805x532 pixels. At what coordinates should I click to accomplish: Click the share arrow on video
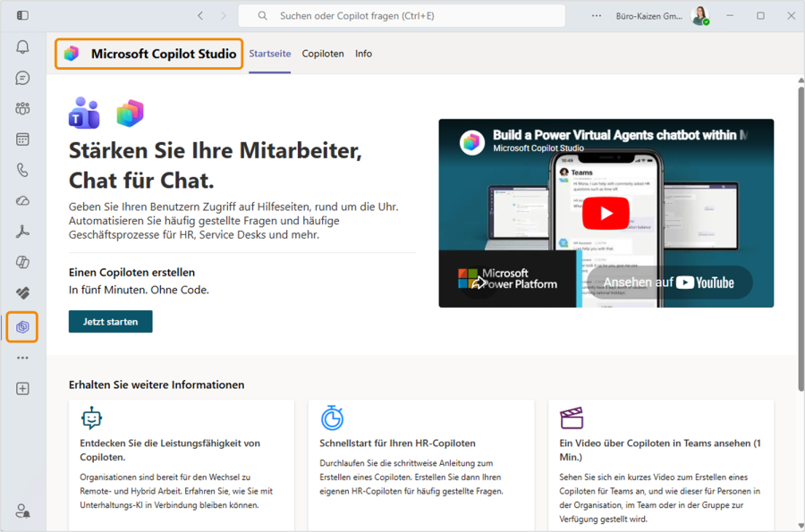[x=479, y=283]
